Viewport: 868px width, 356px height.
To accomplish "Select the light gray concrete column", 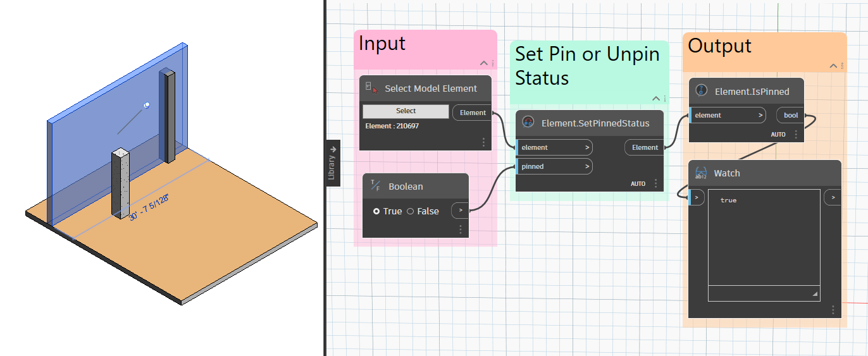I will pos(120,183).
